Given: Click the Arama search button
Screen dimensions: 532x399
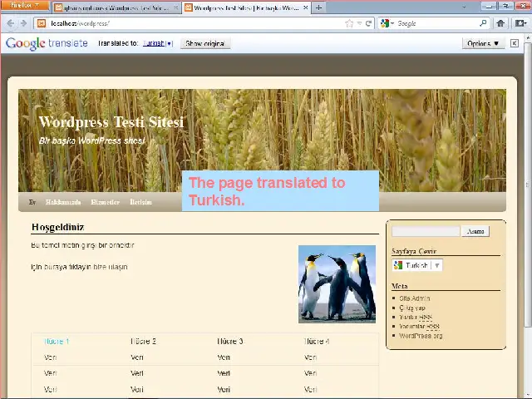Looking at the screenshot, I should pyautogui.click(x=475, y=231).
